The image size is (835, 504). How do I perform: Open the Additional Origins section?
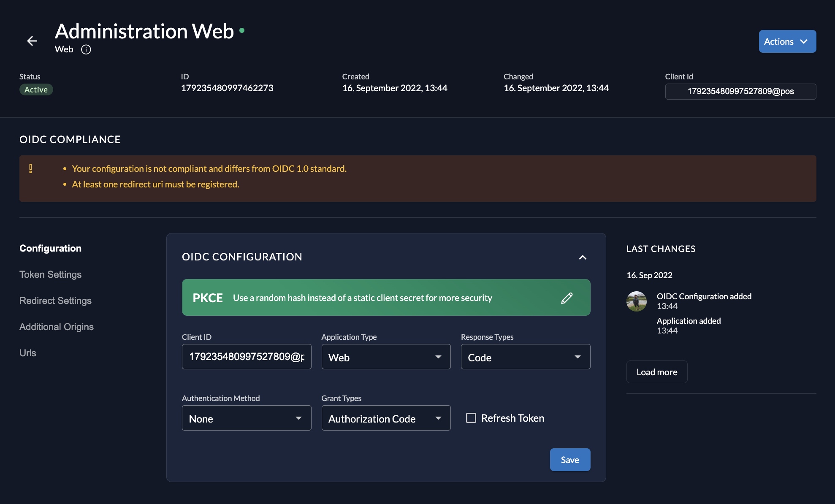(57, 327)
